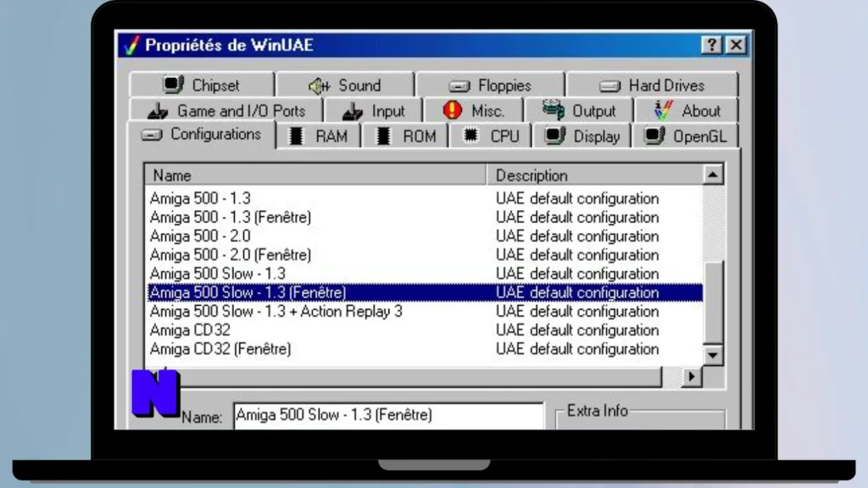
Task: Select the Configurations tab
Action: coord(202,135)
